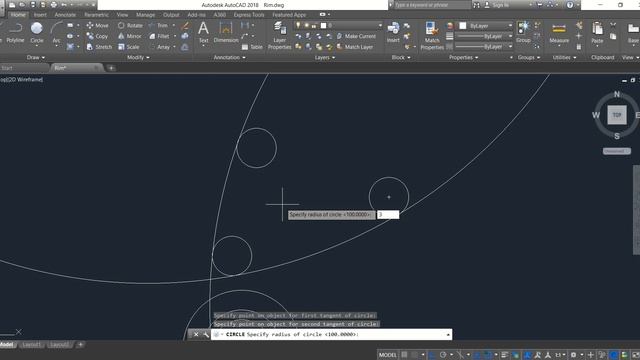Expand the Draw panel
640x360 pixels.
[36, 58]
